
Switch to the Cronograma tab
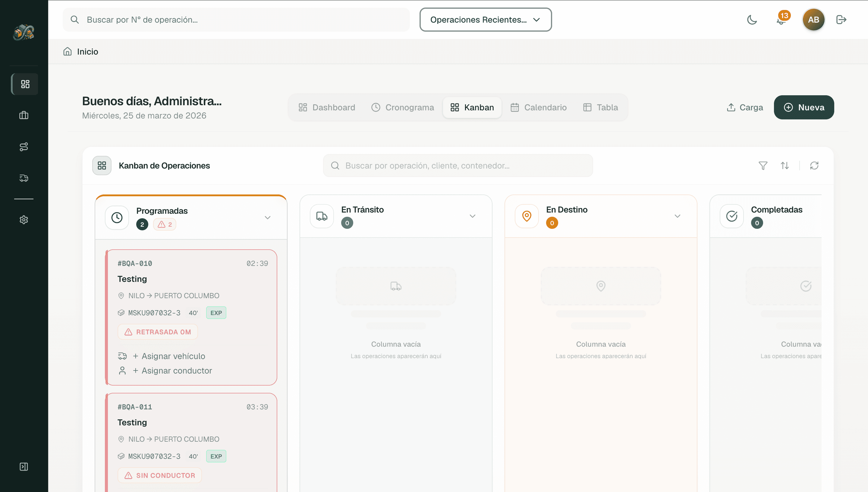(403, 107)
